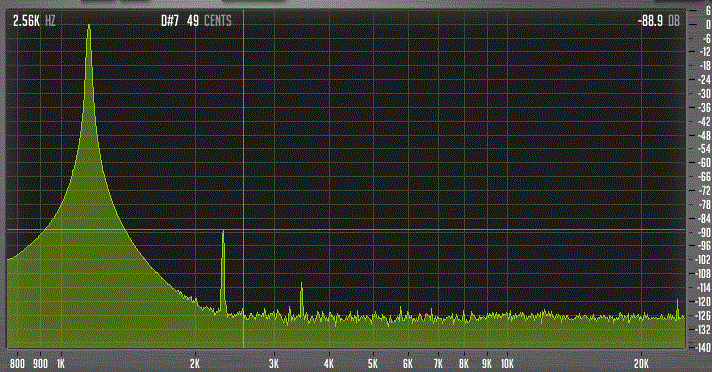
Task: Click the 20K frequency axis label
Action: point(641,364)
